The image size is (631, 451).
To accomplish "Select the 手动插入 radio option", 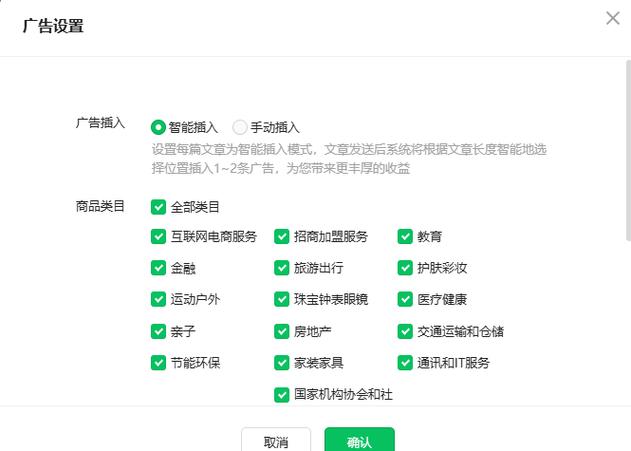I will click(240, 128).
